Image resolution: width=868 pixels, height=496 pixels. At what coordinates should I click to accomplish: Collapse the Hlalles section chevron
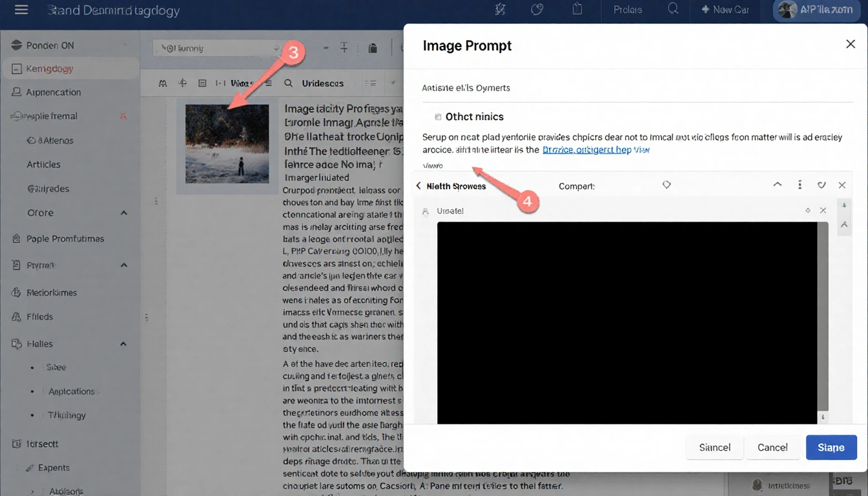123,344
